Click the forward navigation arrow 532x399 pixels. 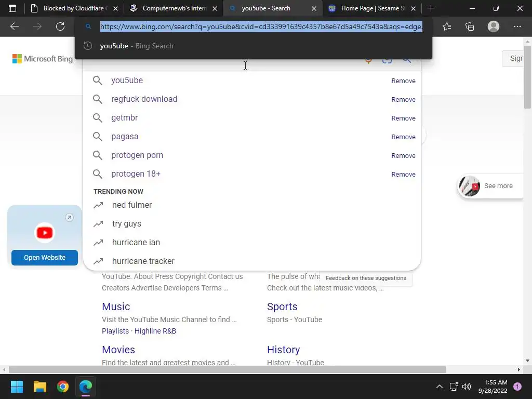37,26
